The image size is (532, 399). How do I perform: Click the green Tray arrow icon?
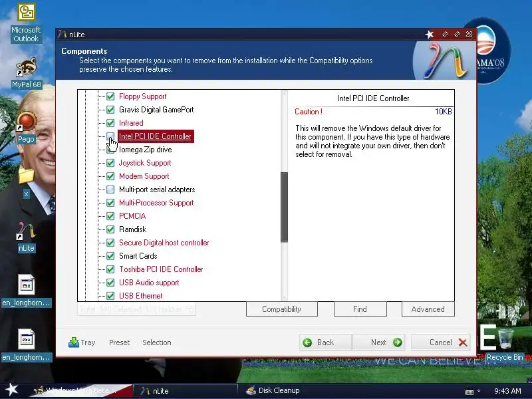(73, 342)
